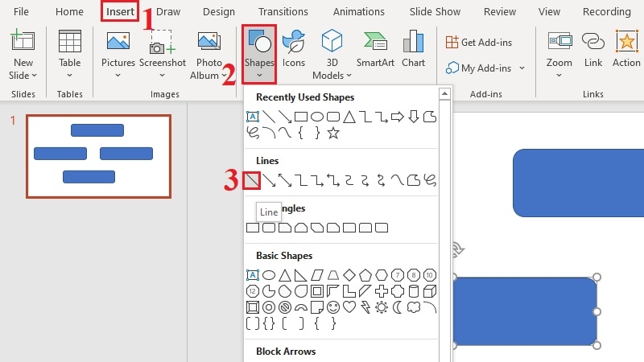
Task: Click the selected blue rounded rectangle on slide
Action: point(525,311)
